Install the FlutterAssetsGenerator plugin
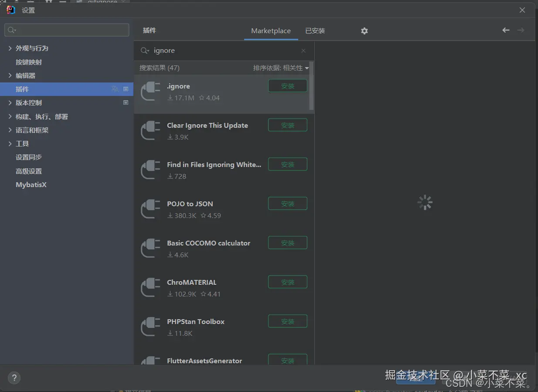Viewport: 538px width, 392px height. 288,360
